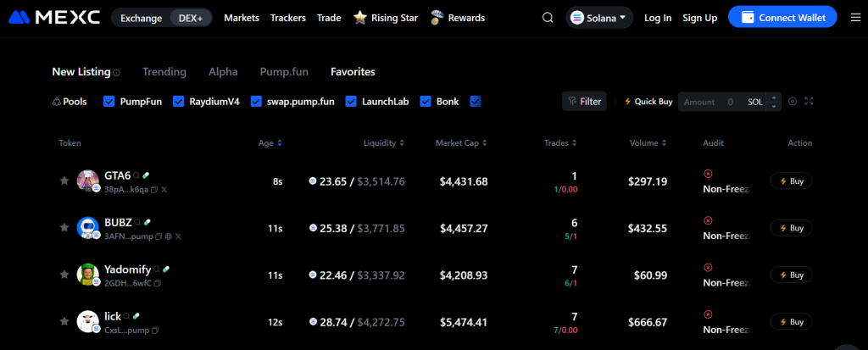Copy lick contract address CxsL...pump
Image resolution: width=868 pixels, height=350 pixels.
pyautogui.click(x=155, y=330)
